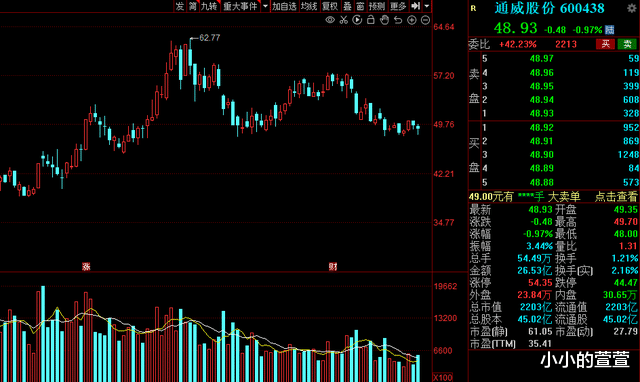
Task: Open dropdown arrow next to 重大事件
Action: (x=265, y=6)
